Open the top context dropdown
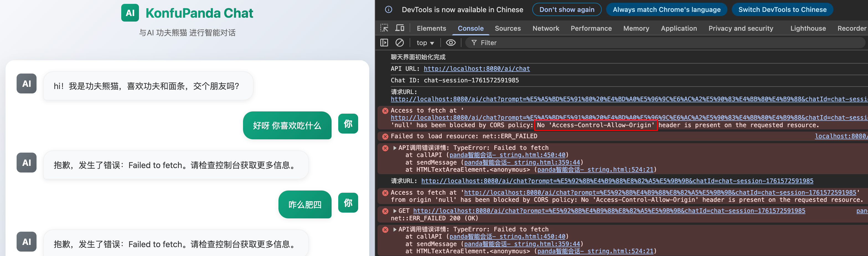The width and height of the screenshot is (868, 256). [425, 43]
